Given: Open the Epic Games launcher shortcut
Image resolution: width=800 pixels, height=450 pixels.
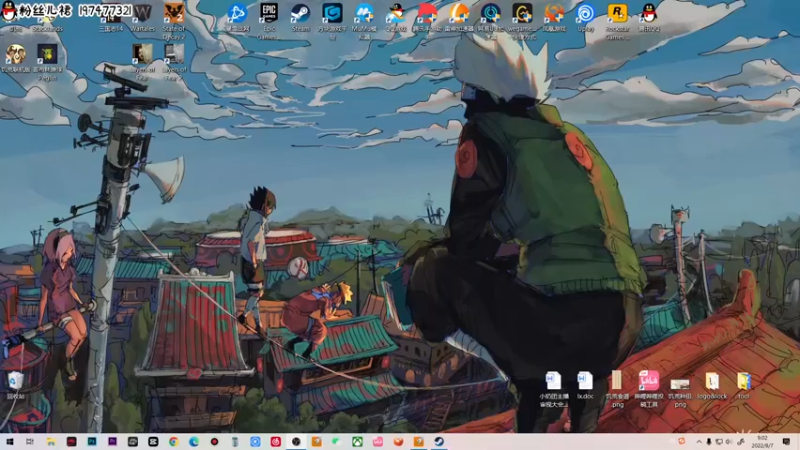Looking at the screenshot, I should click(268, 20).
